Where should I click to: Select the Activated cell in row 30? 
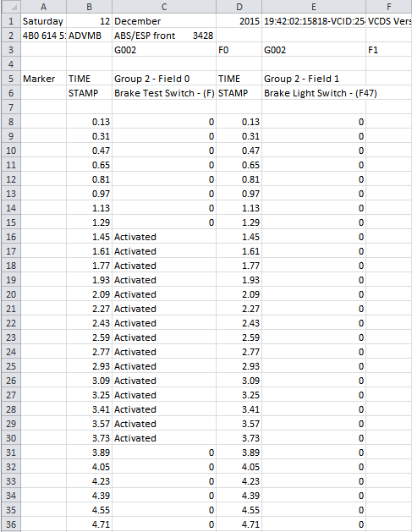pyautogui.click(x=164, y=438)
